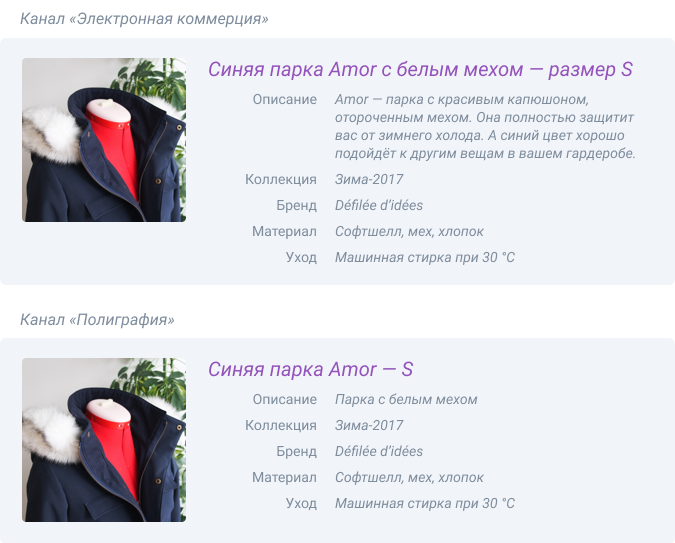Click the «Описание» label in the first card

click(285, 99)
